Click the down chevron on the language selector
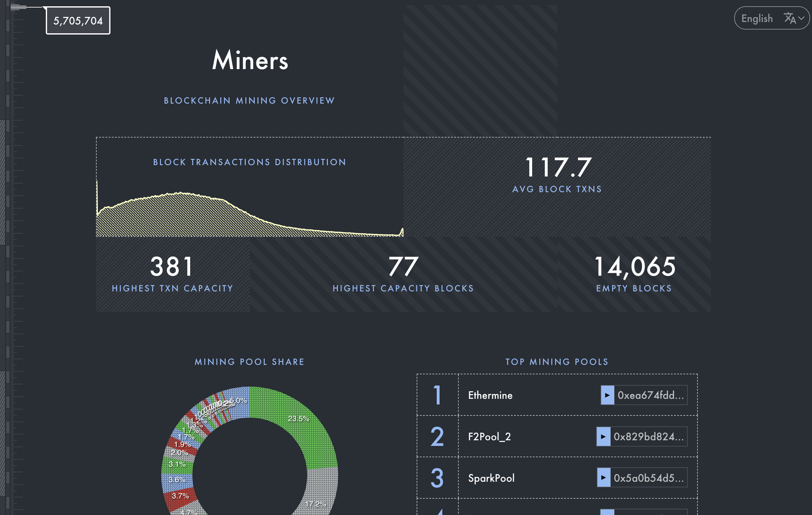812x515 pixels. point(800,19)
